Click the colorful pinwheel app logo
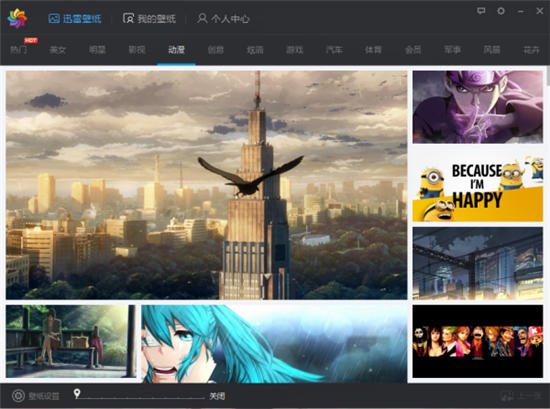 point(17,18)
